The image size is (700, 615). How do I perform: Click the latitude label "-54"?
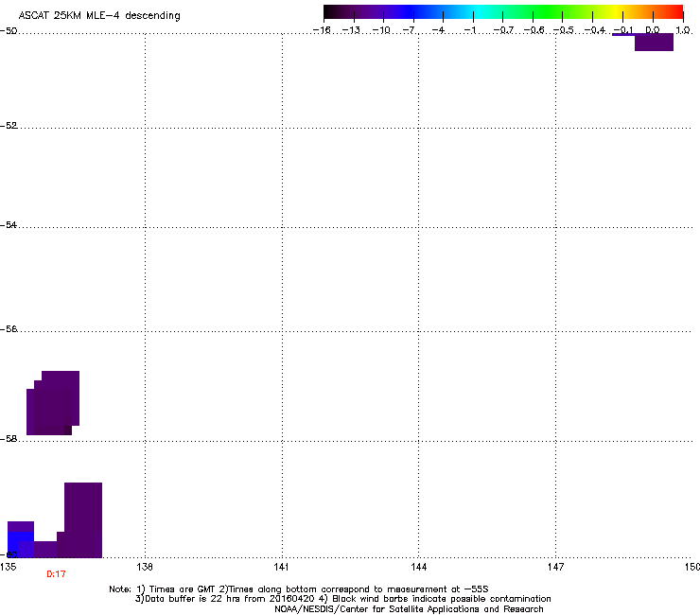coord(9,225)
